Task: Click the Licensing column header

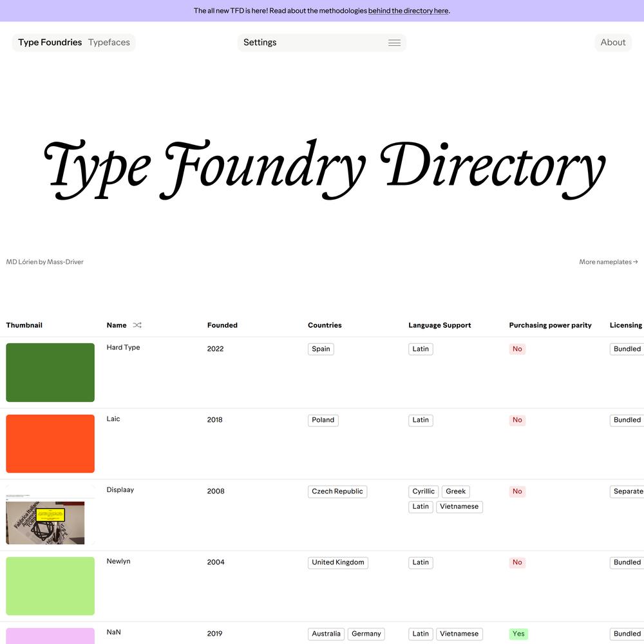Action: pyautogui.click(x=626, y=325)
